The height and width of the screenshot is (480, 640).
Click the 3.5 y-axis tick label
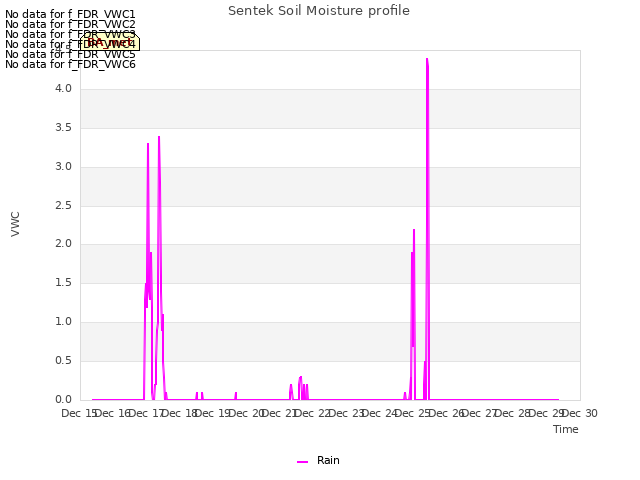click(63, 128)
